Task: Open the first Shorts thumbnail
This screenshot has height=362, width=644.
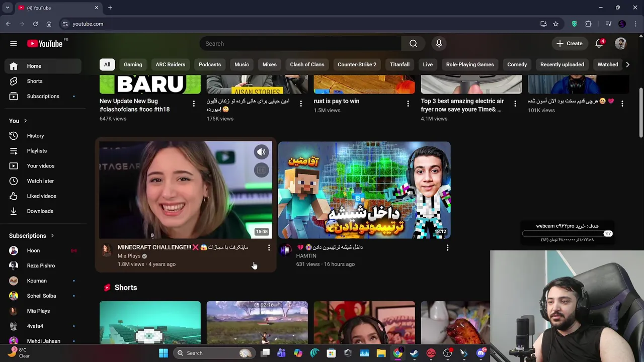Action: tap(150, 322)
